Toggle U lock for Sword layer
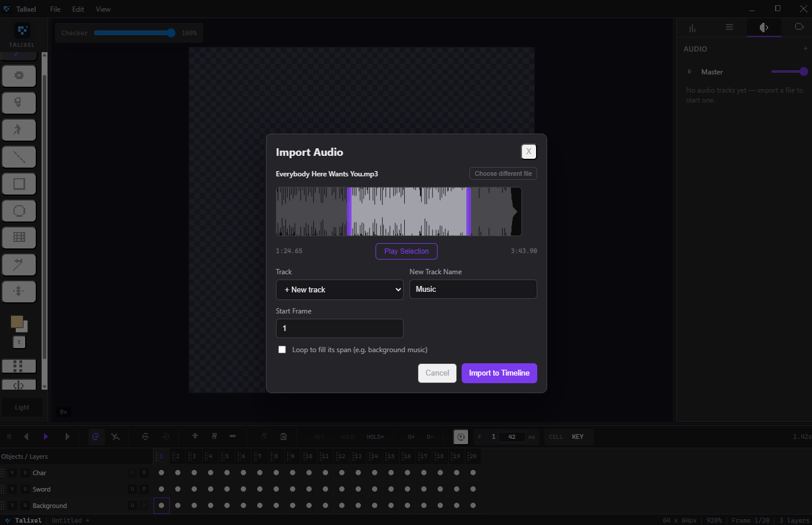The height and width of the screenshot is (525, 812). tap(25, 489)
